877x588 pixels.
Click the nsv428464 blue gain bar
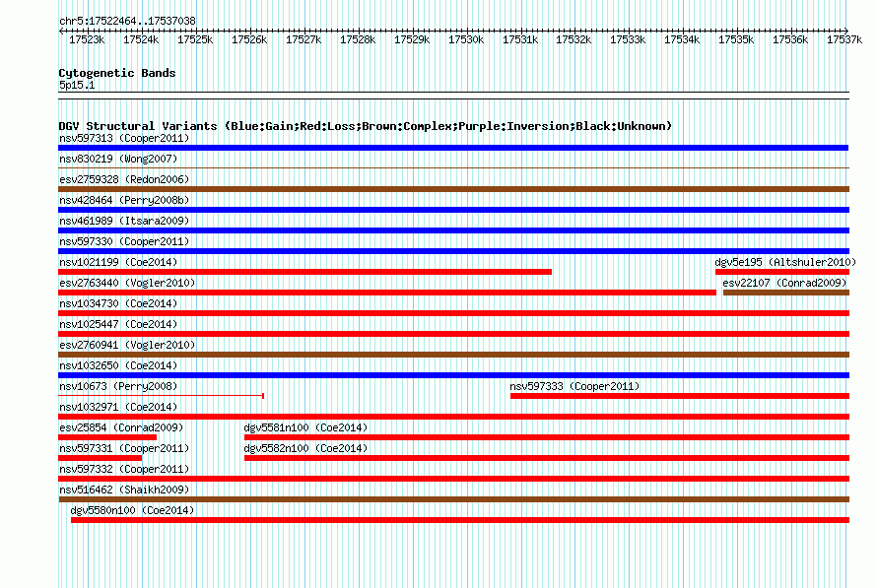[453, 210]
